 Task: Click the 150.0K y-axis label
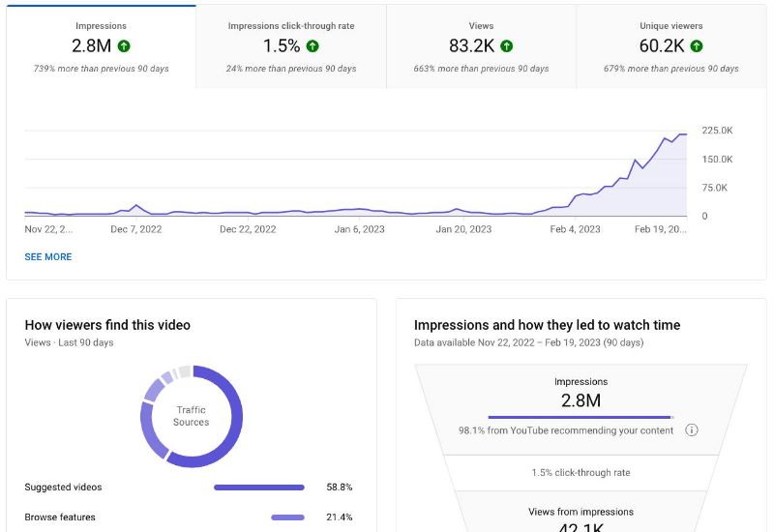click(x=717, y=160)
